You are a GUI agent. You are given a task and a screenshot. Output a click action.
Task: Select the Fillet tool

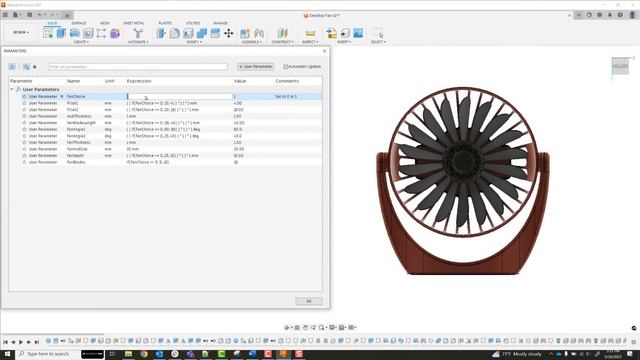point(174,33)
